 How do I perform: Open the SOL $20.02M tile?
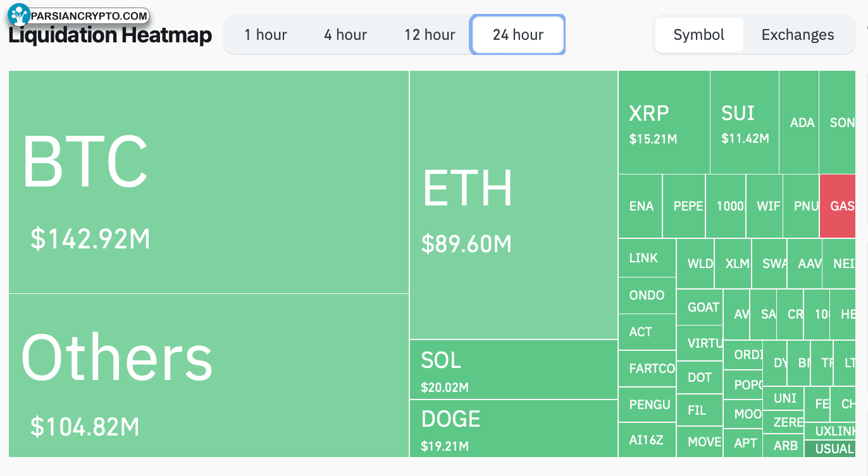[514, 370]
